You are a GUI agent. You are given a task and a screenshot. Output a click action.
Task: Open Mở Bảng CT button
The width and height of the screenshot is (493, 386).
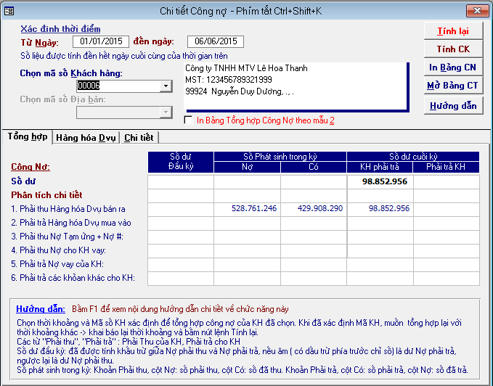453,86
